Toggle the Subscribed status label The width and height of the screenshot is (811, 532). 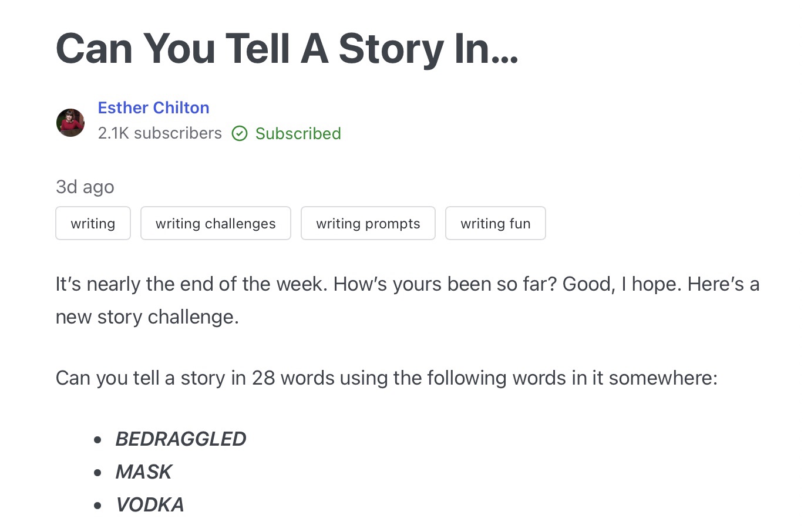tap(298, 134)
